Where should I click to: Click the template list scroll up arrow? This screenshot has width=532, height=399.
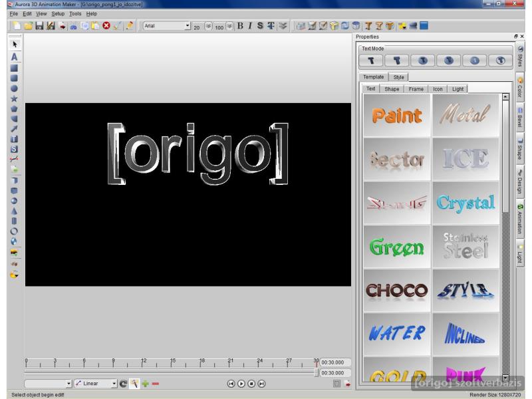coord(505,96)
